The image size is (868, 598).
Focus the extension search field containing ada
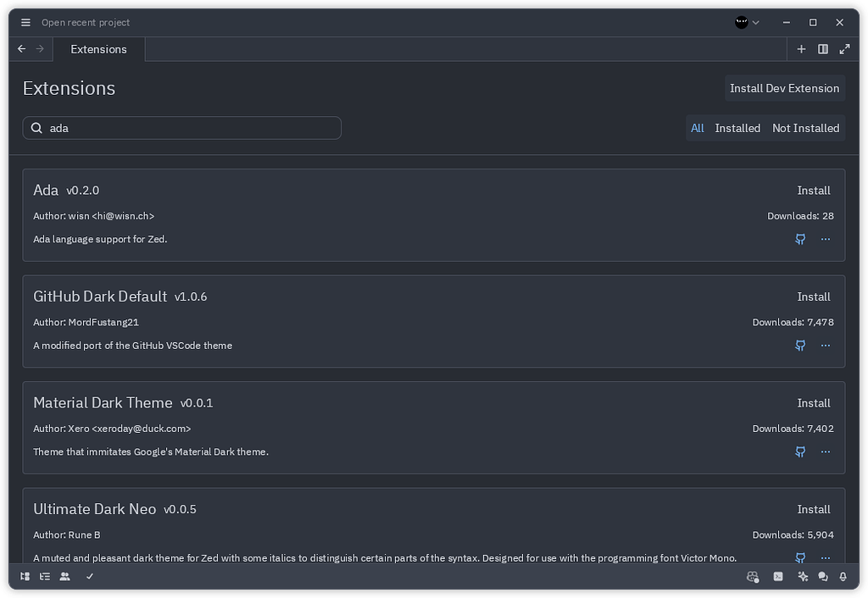coord(181,128)
